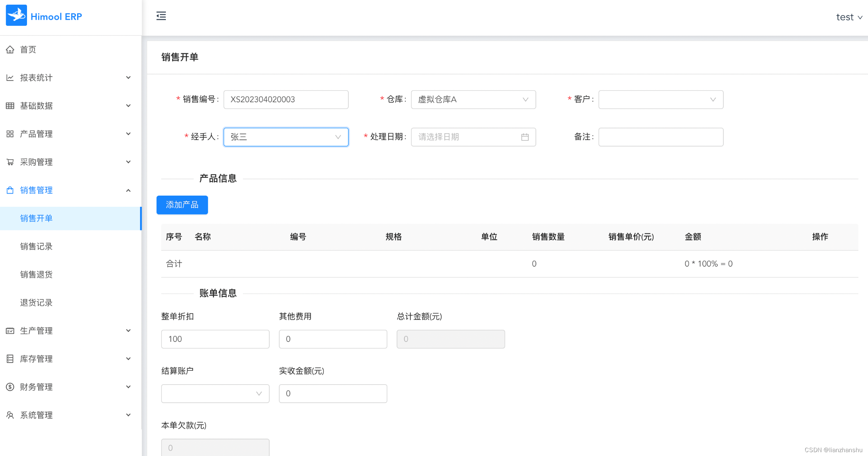The image size is (868, 456).
Task: Click the bag icon beside 销售管理
Action: click(10, 190)
